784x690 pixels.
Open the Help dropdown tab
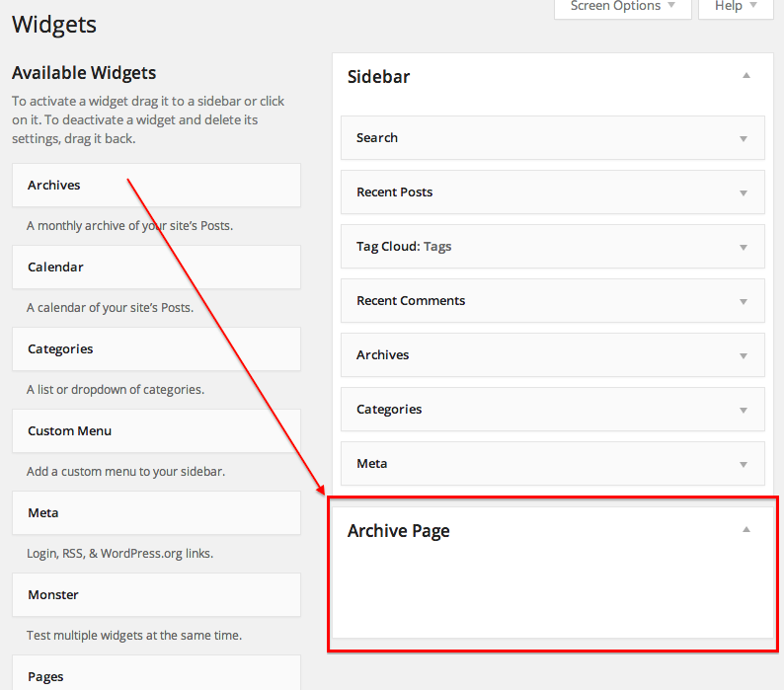[736, 8]
